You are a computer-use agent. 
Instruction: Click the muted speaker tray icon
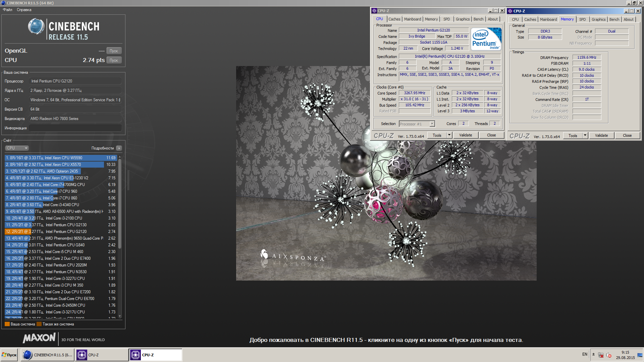click(609, 355)
